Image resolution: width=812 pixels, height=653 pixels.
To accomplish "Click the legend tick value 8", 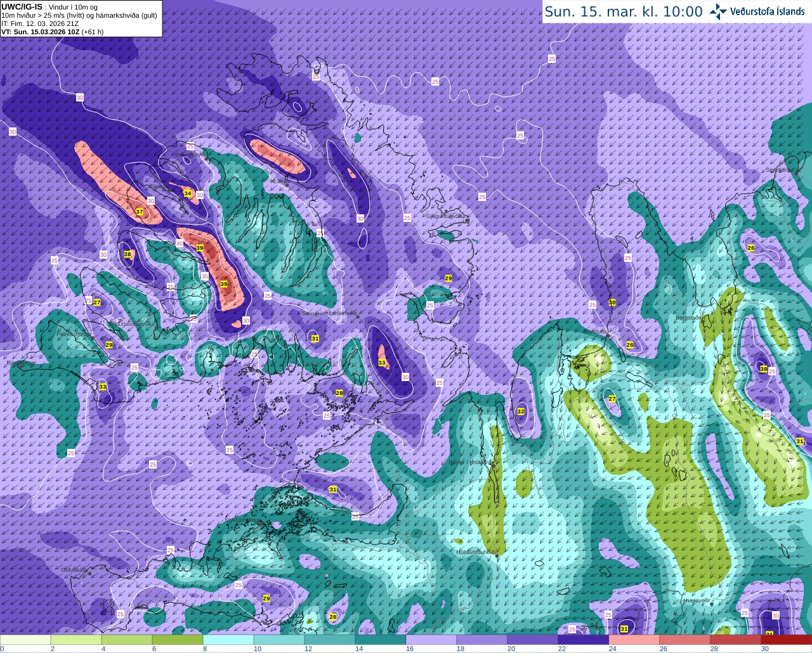I will [x=204, y=649].
